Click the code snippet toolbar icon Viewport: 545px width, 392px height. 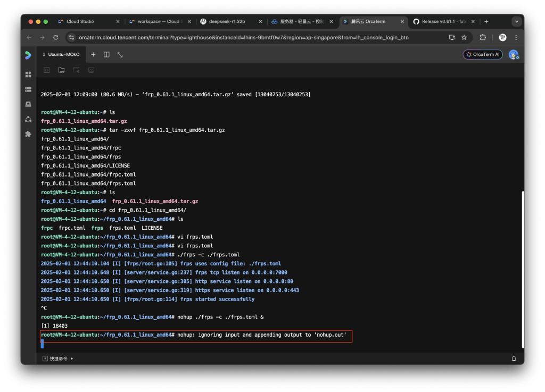(47, 70)
